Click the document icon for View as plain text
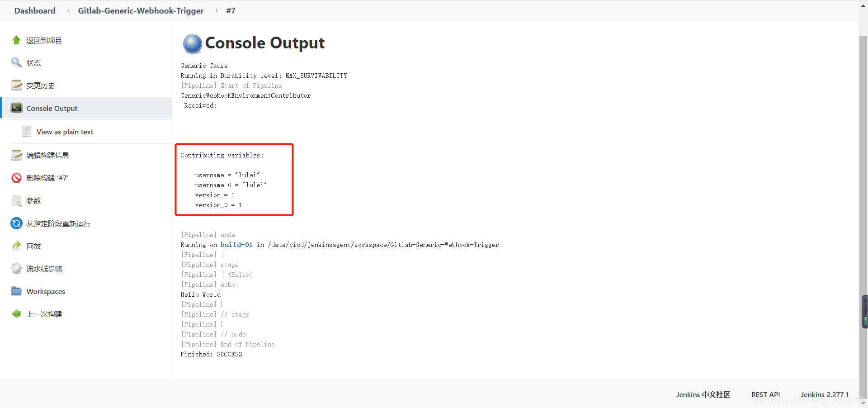The height and width of the screenshot is (408, 868). coord(27,132)
